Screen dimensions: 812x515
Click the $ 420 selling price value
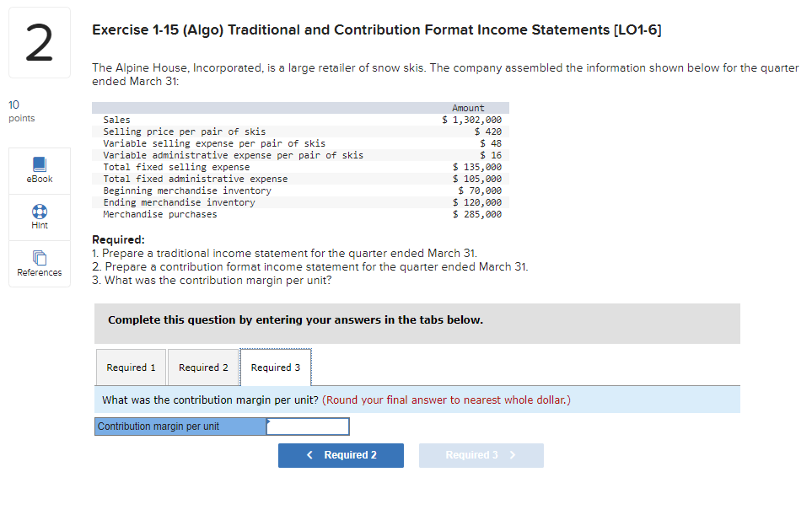point(488,131)
